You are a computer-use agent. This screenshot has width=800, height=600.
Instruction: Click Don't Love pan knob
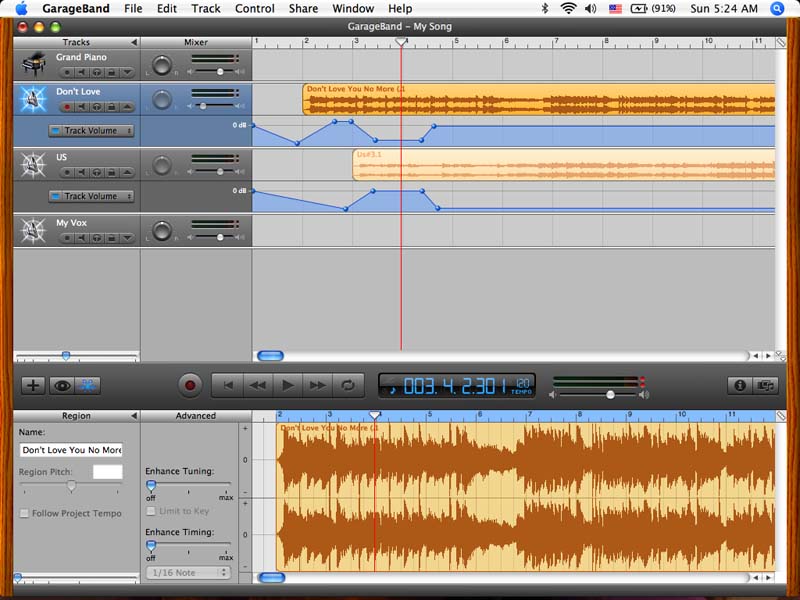point(162,100)
